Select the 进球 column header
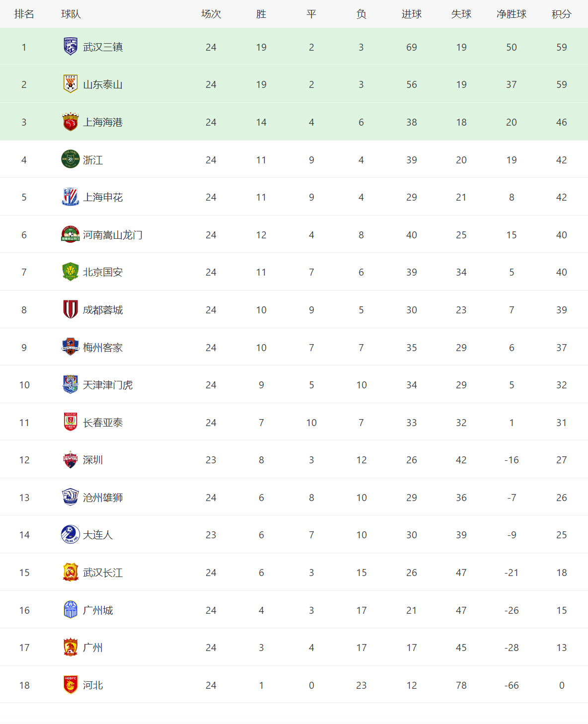The width and height of the screenshot is (588, 724). tap(412, 14)
